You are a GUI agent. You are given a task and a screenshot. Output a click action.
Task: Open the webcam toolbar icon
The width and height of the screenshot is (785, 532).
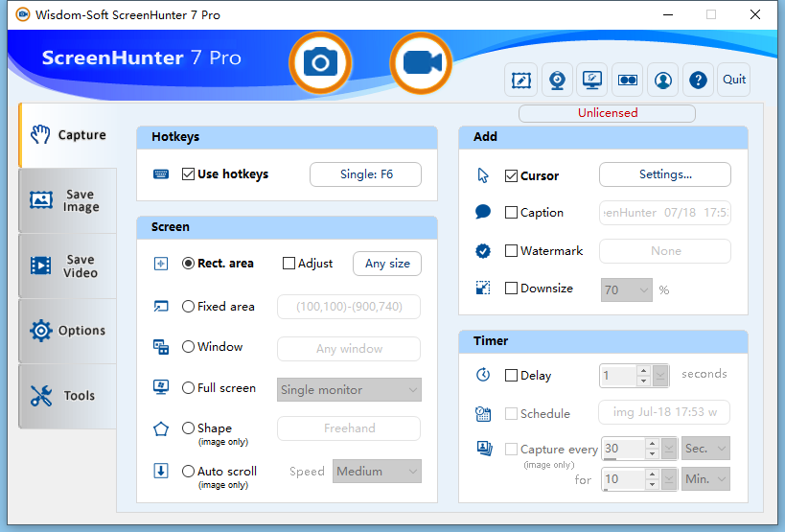tap(557, 80)
